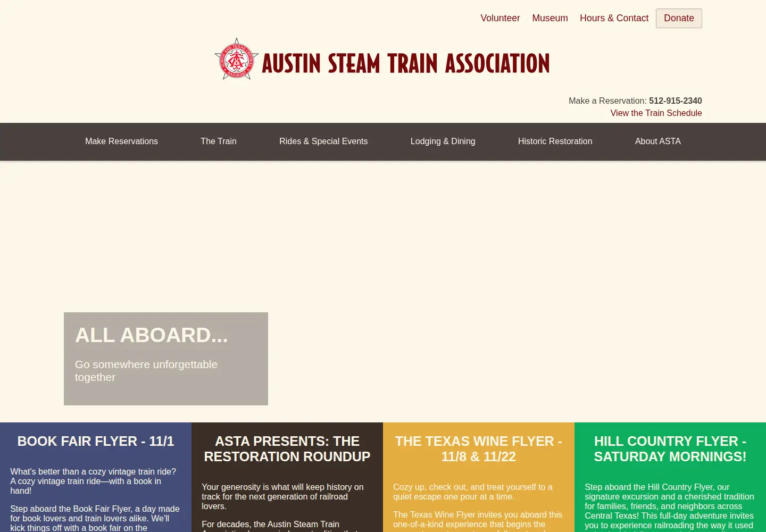Open Hill Country Flyer - Saturday Mornings title
Viewport: 766px width, 532px height.
(670, 449)
